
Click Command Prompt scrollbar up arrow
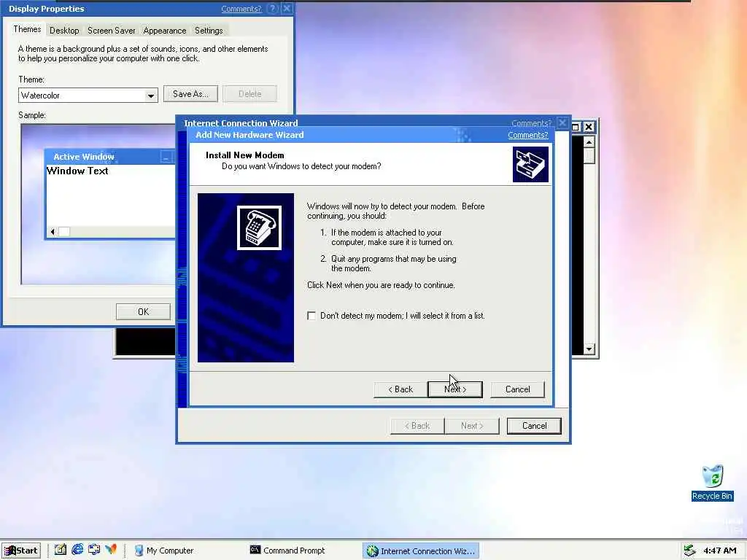[x=589, y=142]
